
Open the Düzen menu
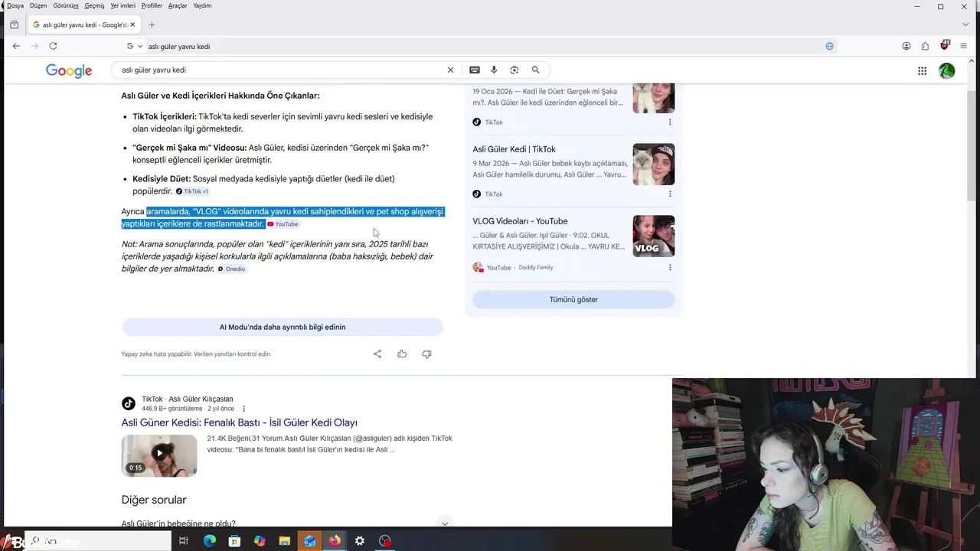point(38,5)
